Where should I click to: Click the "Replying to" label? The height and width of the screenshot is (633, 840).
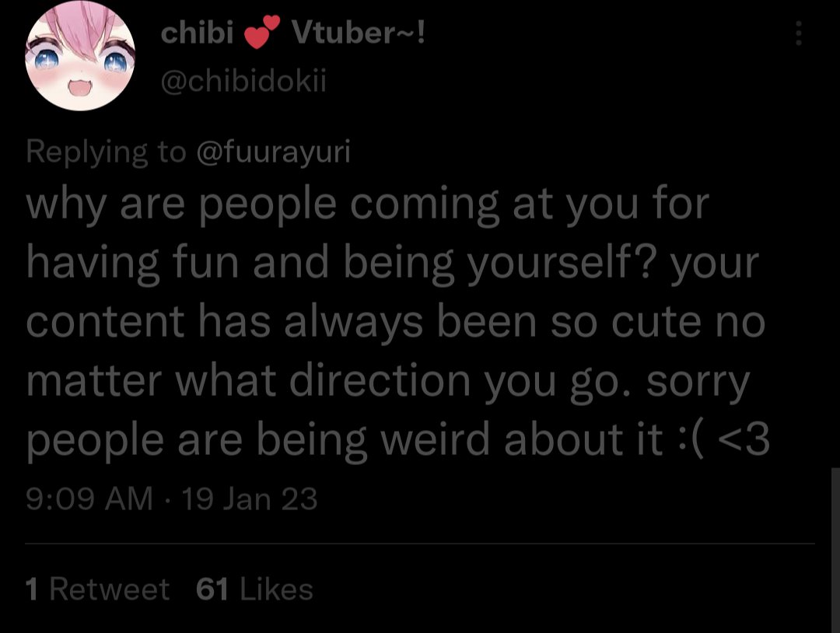(106, 151)
